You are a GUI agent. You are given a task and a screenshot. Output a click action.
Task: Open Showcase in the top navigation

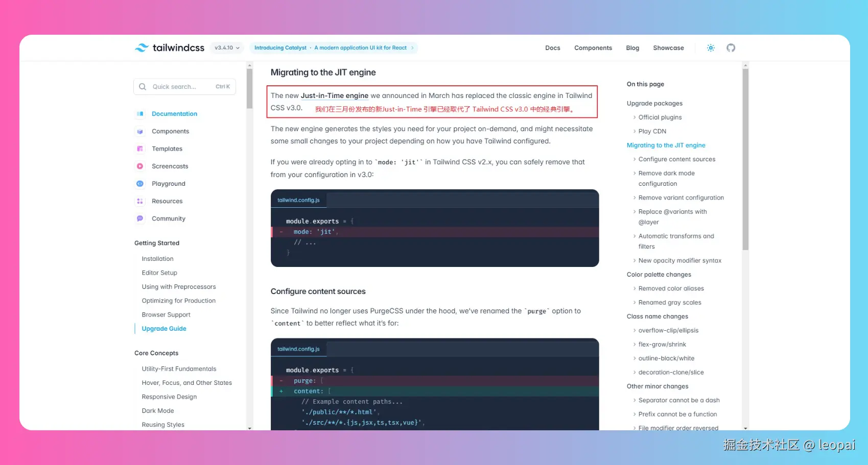[x=668, y=48]
